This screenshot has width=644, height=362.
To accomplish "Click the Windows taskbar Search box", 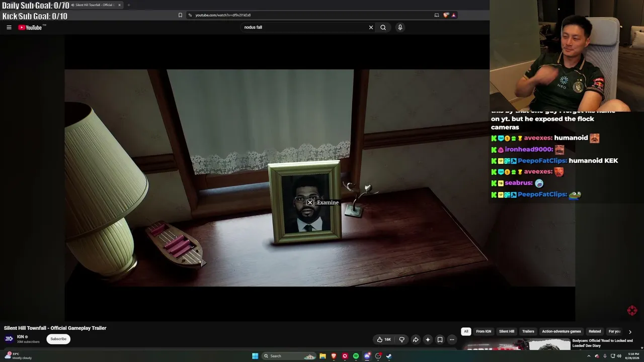I will [289, 356].
